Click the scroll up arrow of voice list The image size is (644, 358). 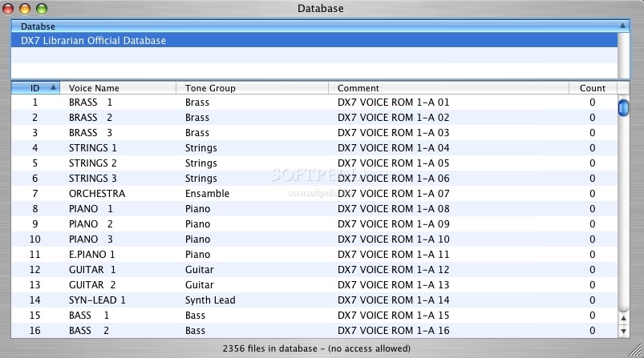coord(623,318)
